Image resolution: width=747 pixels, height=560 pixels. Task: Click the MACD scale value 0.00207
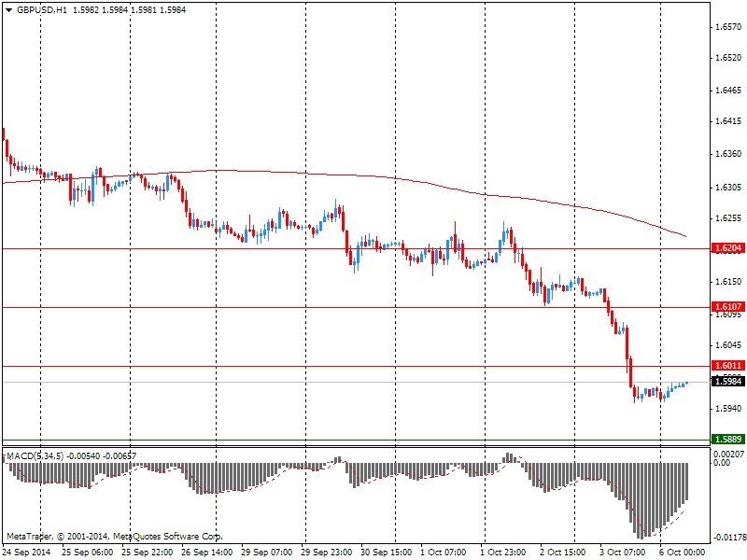pyautogui.click(x=728, y=455)
